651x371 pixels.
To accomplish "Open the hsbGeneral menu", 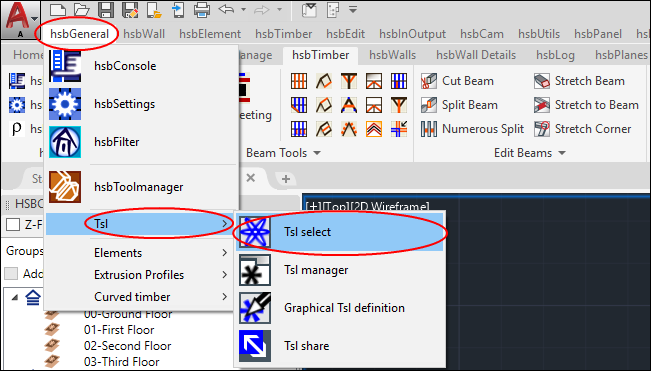I will [79, 34].
